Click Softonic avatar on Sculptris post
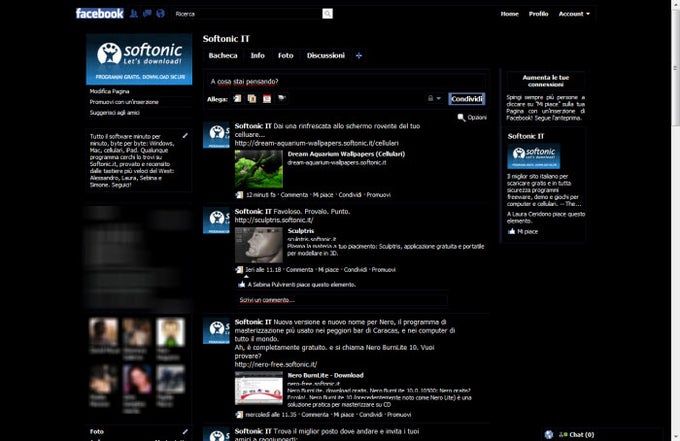The width and height of the screenshot is (680, 441). click(x=216, y=221)
